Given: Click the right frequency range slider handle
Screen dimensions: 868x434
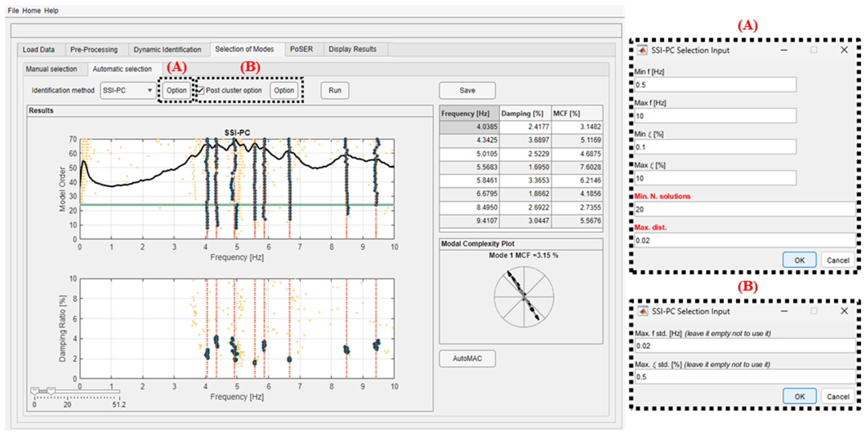Looking at the screenshot, I should pos(51,390).
